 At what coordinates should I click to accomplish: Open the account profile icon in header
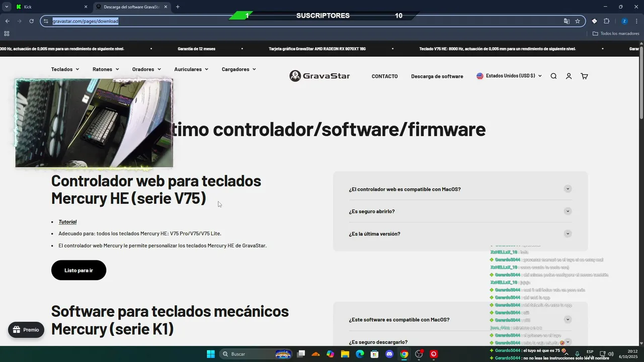tap(569, 76)
